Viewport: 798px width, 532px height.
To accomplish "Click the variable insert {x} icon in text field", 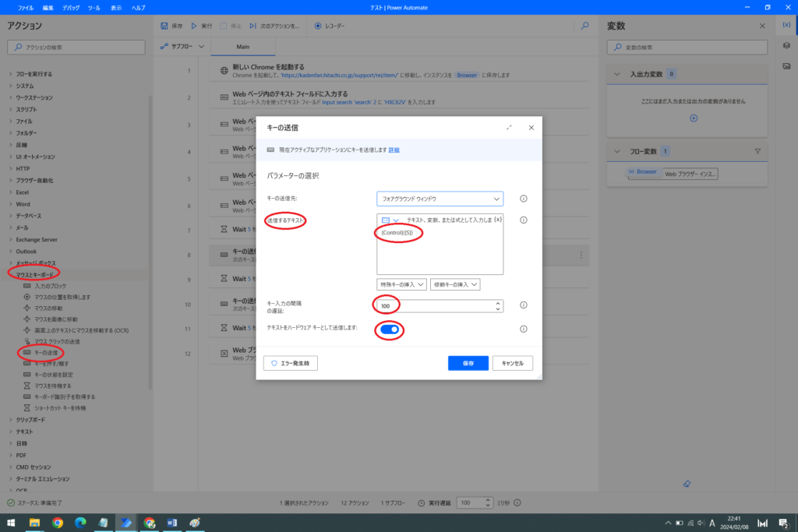I will pos(498,220).
